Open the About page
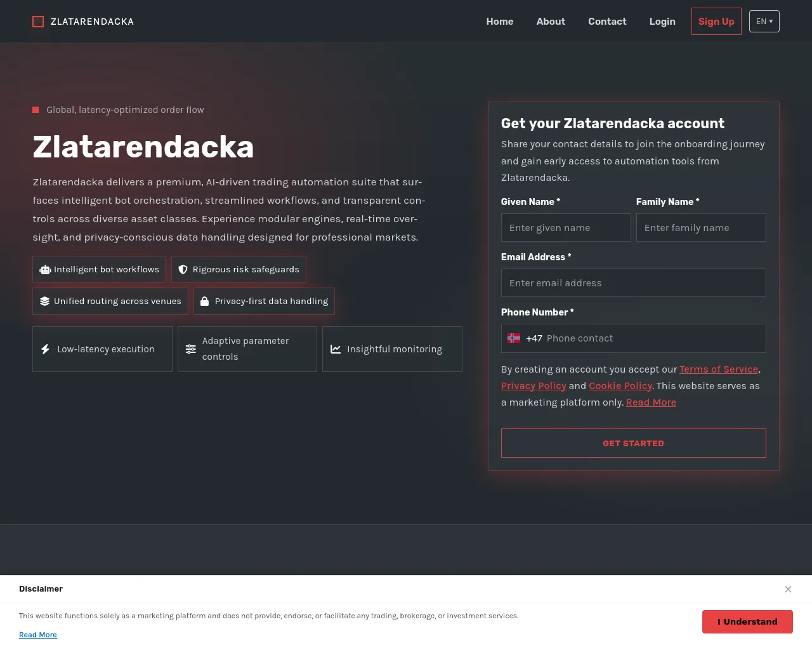The width and height of the screenshot is (812, 650). pyautogui.click(x=551, y=22)
